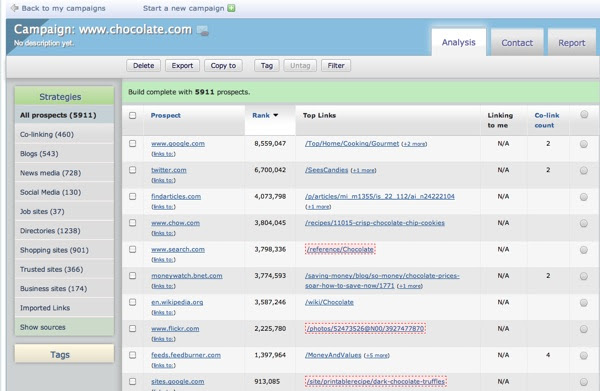Click the round icon in the table header
The image size is (600, 391).
pos(584,114)
